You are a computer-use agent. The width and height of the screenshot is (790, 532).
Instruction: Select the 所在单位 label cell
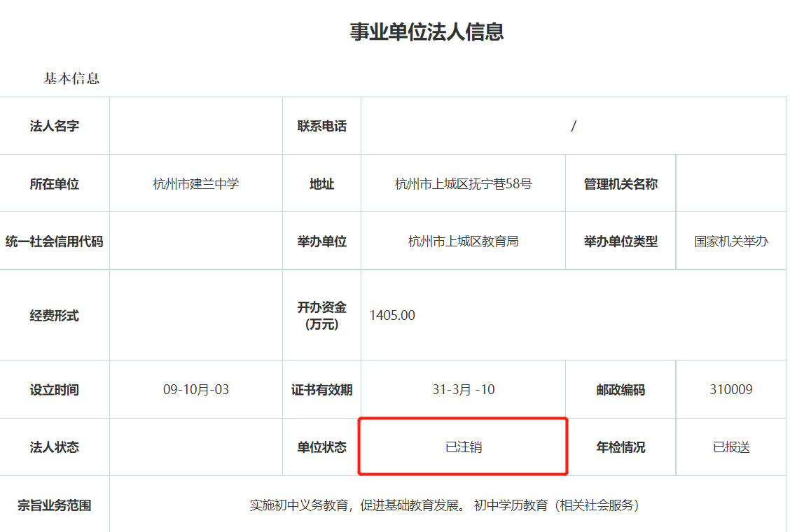(55, 184)
